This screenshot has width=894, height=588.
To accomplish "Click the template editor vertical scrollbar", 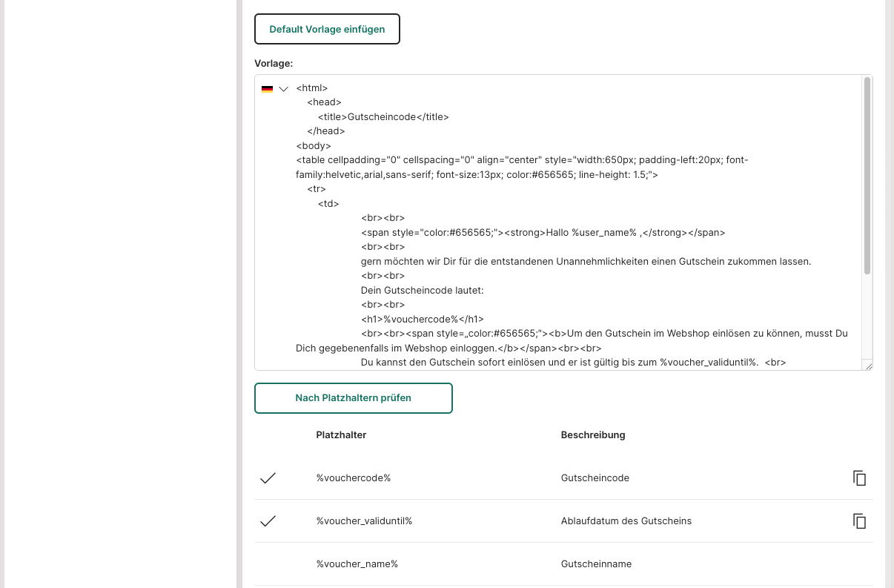I will [867, 176].
